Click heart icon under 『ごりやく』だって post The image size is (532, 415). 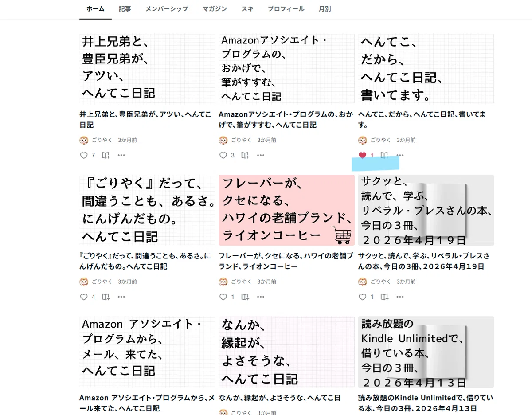tap(84, 297)
